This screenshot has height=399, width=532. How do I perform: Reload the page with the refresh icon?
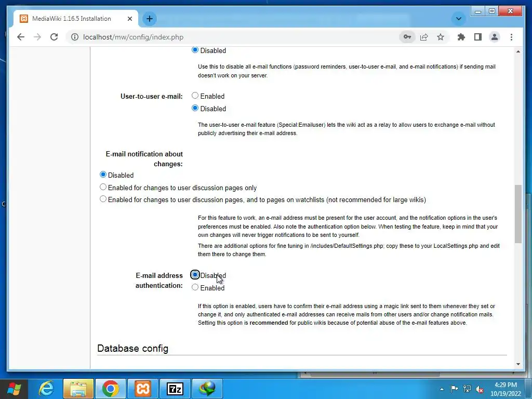54,37
